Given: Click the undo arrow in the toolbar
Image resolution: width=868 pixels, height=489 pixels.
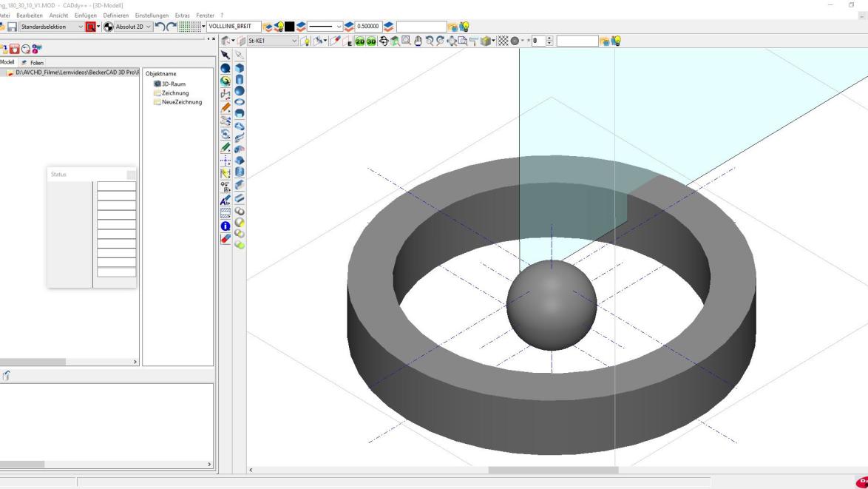Looking at the screenshot, I should [160, 27].
